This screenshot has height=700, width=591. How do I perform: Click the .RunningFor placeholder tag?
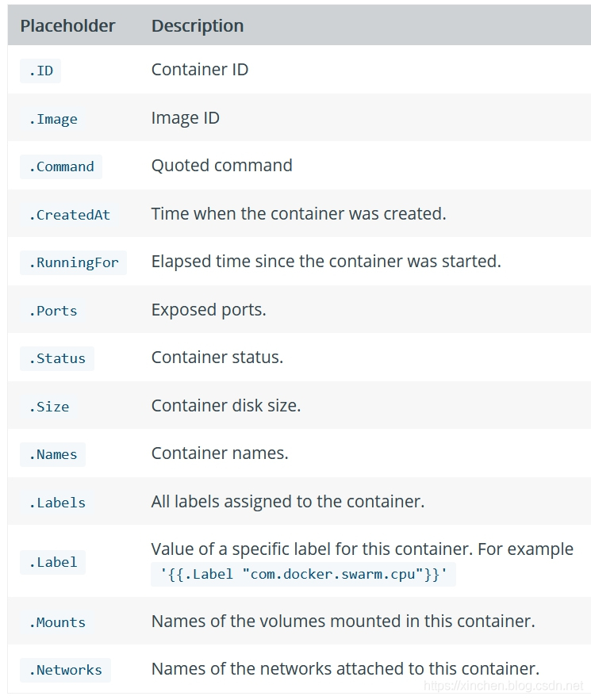pos(73,262)
